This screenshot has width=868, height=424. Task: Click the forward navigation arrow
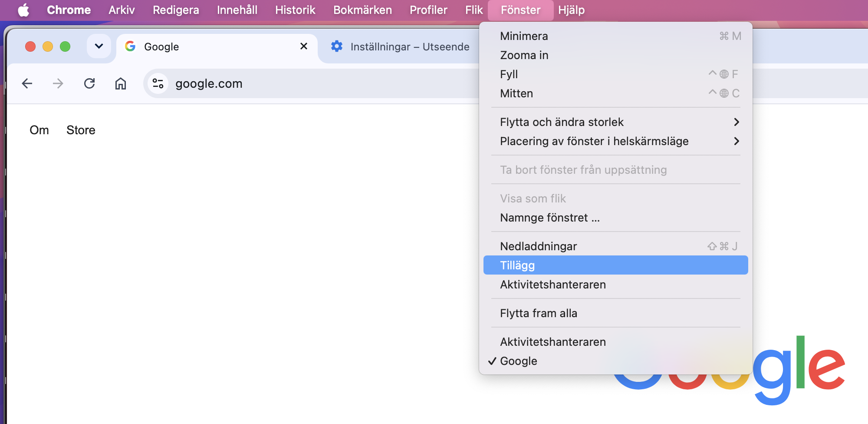point(58,83)
